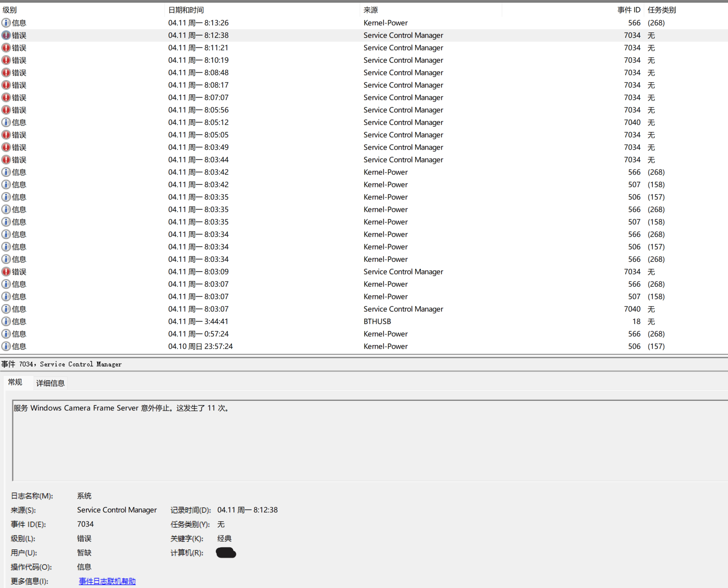This screenshot has height=588, width=728.
Task: Switch to the 详细信息 tab
Action: click(x=50, y=383)
